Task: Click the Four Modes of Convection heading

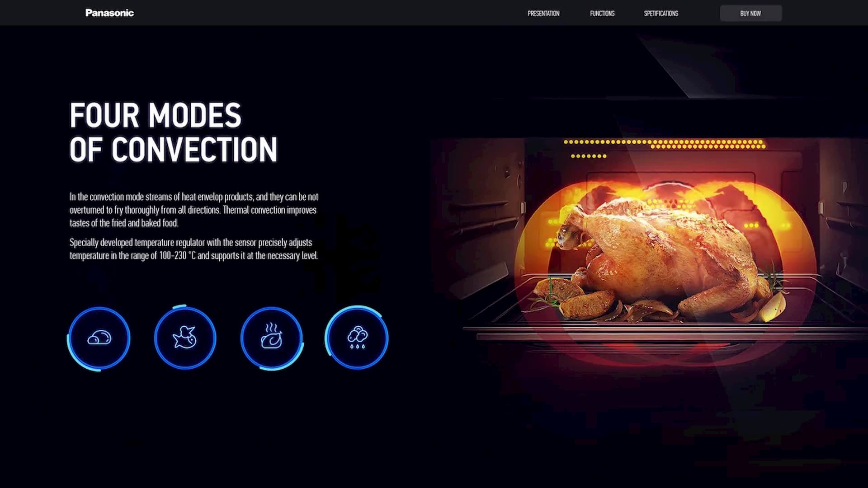Action: pyautogui.click(x=173, y=132)
